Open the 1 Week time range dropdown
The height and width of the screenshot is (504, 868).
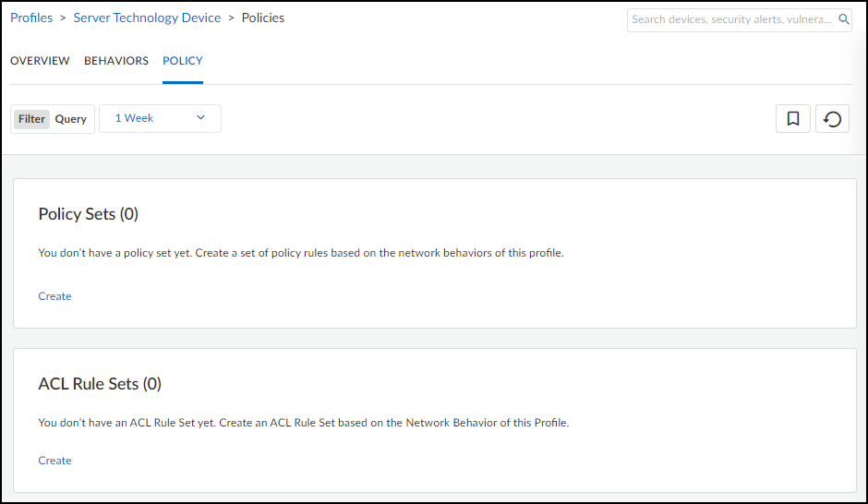point(159,118)
